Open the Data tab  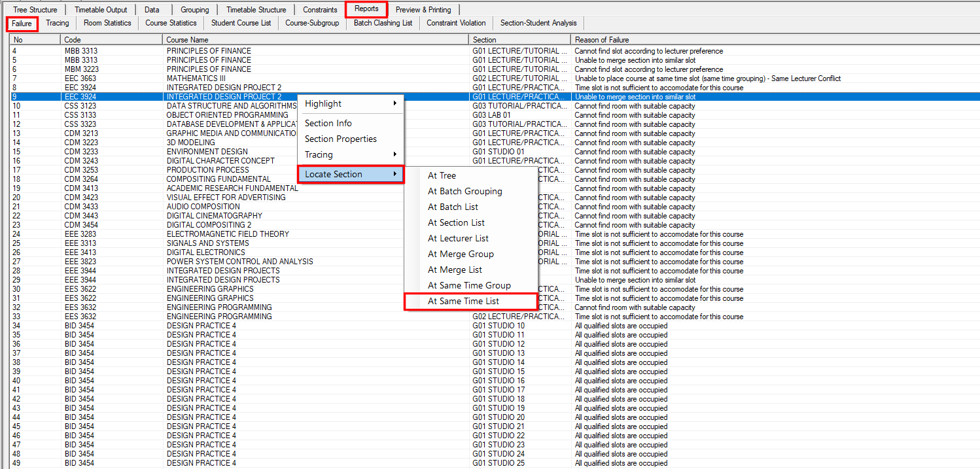pyautogui.click(x=152, y=10)
